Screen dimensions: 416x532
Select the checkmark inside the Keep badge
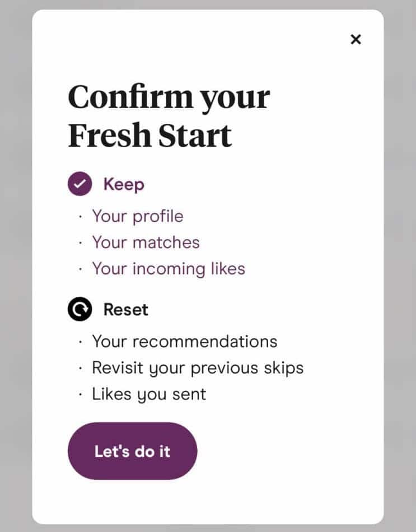click(79, 183)
